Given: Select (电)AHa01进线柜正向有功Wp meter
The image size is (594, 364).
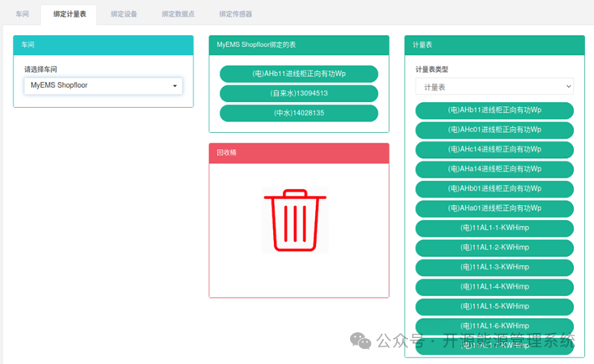Looking at the screenshot, I should (494, 208).
